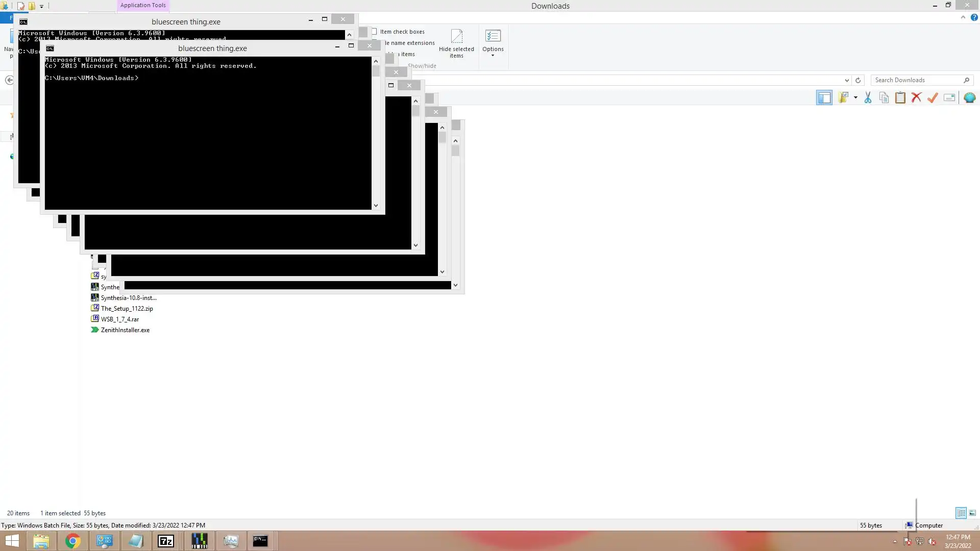980x551 pixels.
Task: Click the Copy documents icon
Action: pos(884,98)
